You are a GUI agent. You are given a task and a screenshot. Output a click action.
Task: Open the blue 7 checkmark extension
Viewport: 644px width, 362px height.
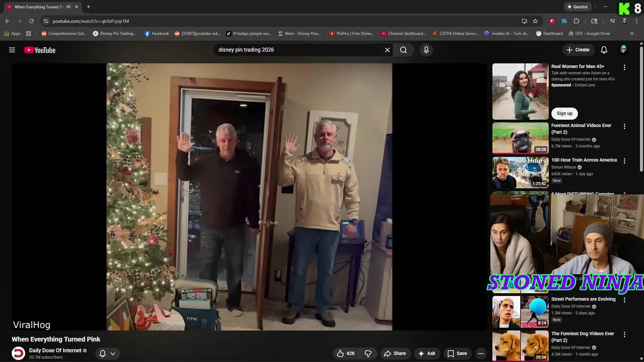coord(564,21)
